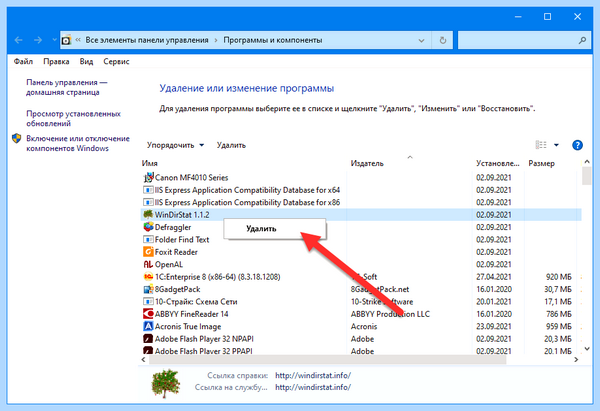Click the large WinDirStat tree thumbnail

pos(165,383)
